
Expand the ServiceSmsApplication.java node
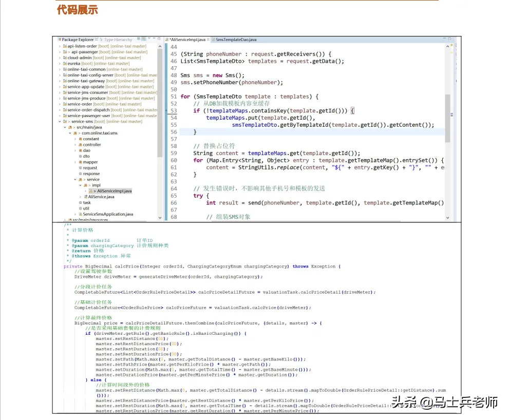click(x=76, y=214)
